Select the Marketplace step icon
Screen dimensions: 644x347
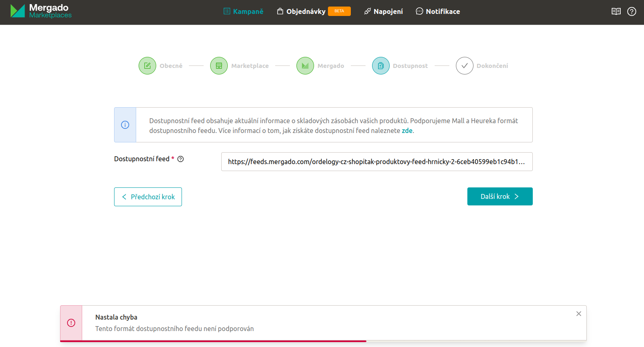coord(219,65)
